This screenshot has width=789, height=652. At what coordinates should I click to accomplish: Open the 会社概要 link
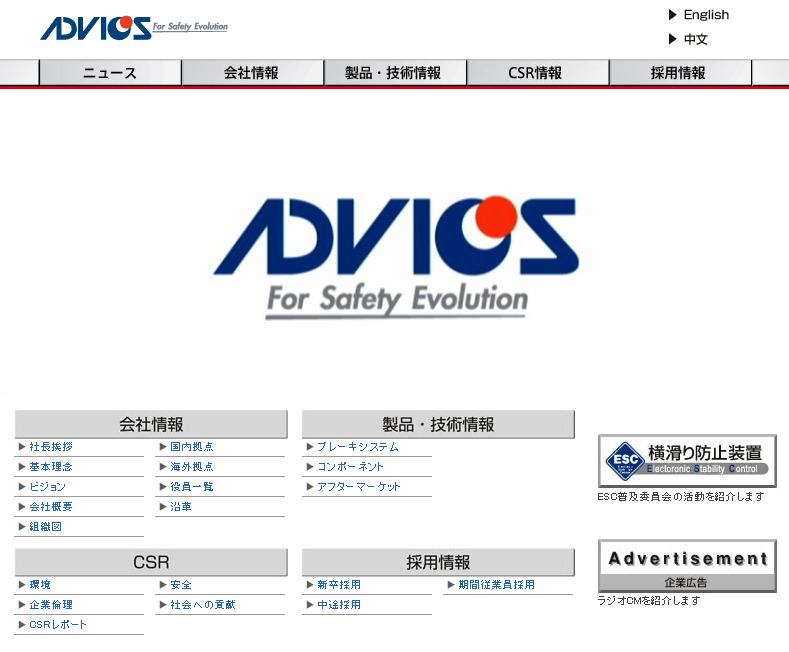(x=51, y=507)
